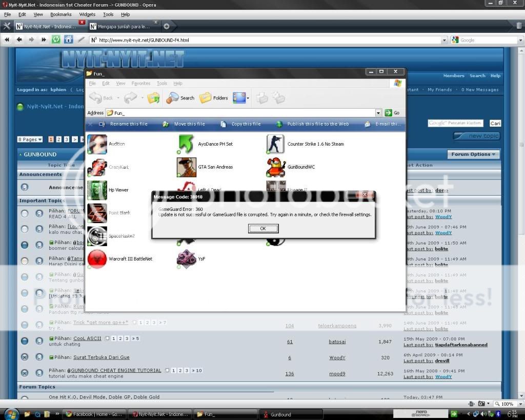
Task: Click the forum's new topic button
Action: point(476,136)
